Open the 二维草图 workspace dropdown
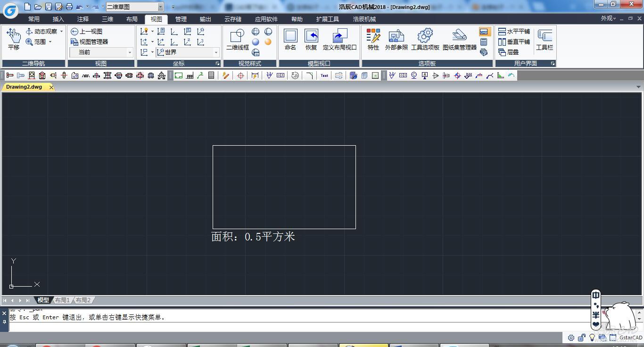Viewport: 644px width, 347px height. point(160,7)
